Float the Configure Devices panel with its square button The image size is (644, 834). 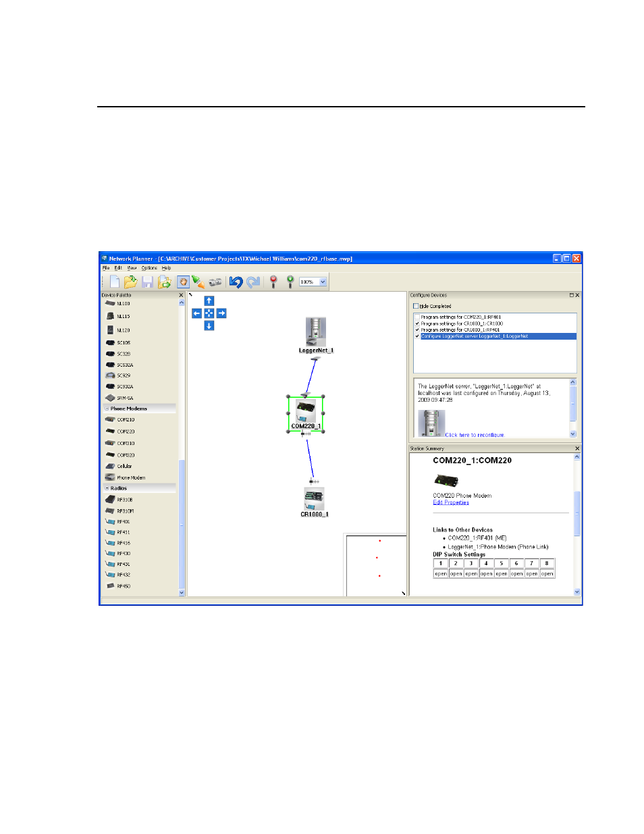572,295
